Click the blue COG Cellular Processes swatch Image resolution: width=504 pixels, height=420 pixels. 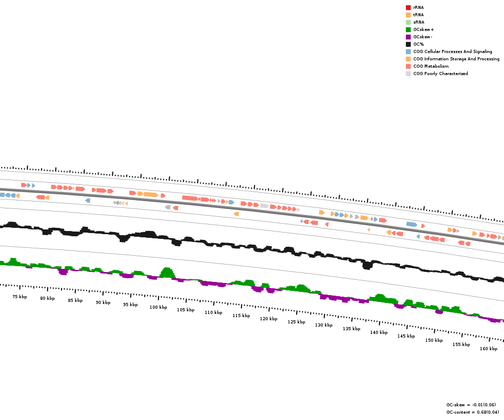[x=408, y=51]
